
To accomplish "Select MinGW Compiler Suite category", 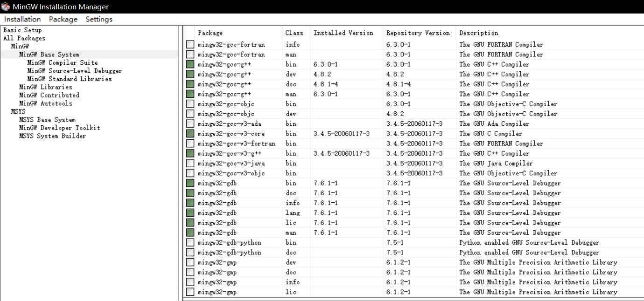I will pos(63,62).
